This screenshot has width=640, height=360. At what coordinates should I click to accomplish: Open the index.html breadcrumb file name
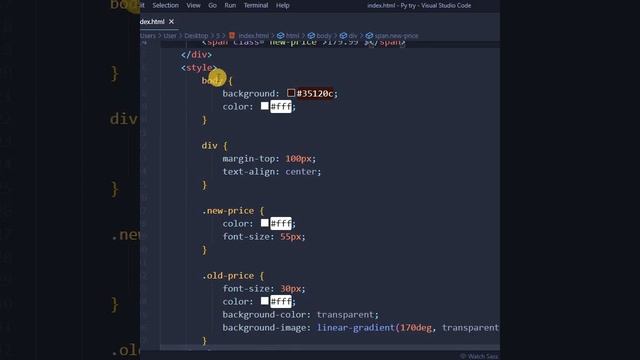253,36
